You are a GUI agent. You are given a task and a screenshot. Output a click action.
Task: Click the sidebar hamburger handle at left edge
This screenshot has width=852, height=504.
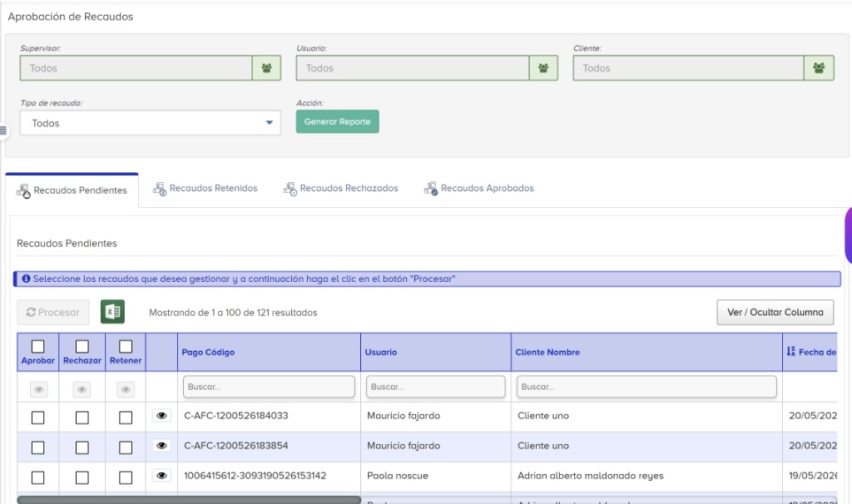pos(3,131)
